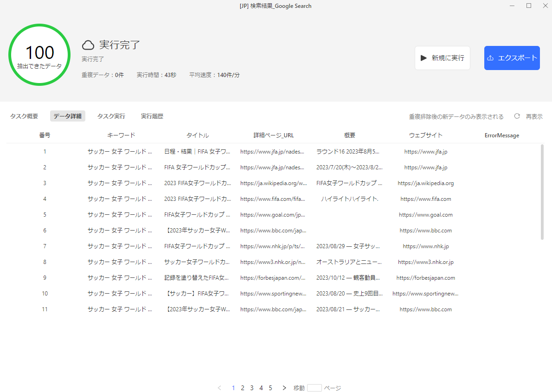Click the https://www.nhk.jp/p/ts/... URL cell

tap(272, 246)
